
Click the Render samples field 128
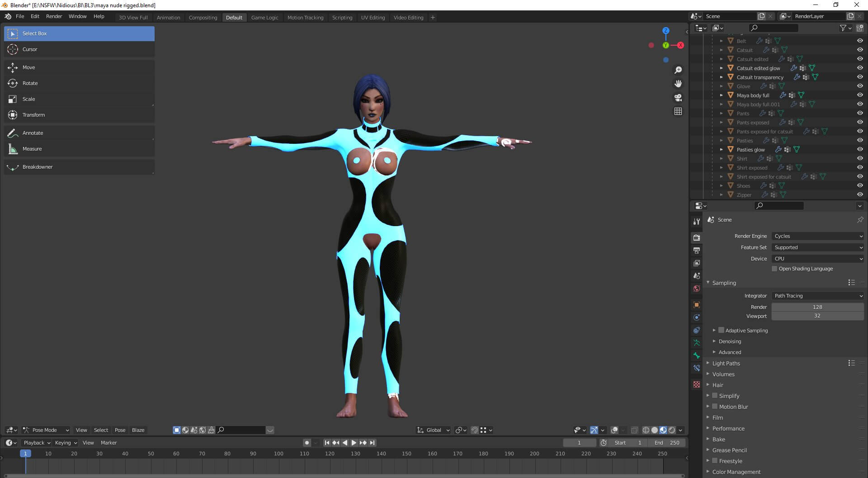pos(817,307)
